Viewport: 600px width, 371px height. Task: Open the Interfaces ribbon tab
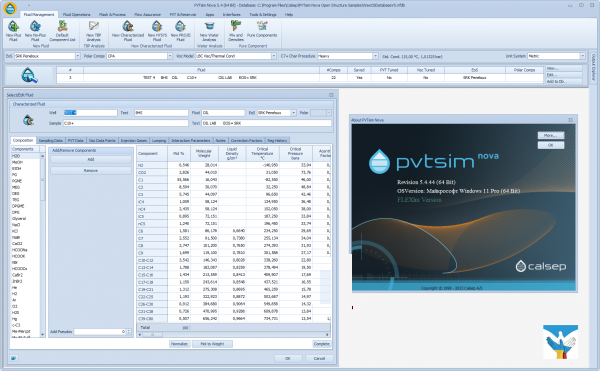232,15
